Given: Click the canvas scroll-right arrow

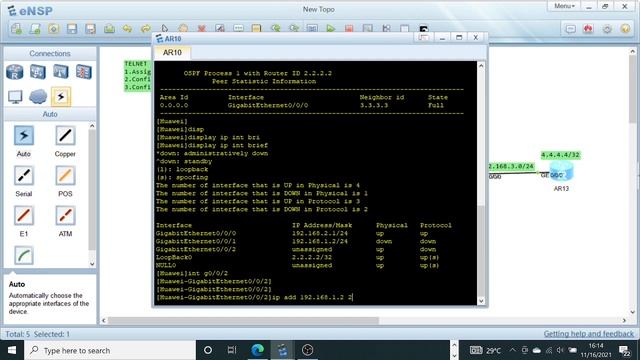Looking at the screenshot, I should 624,321.
